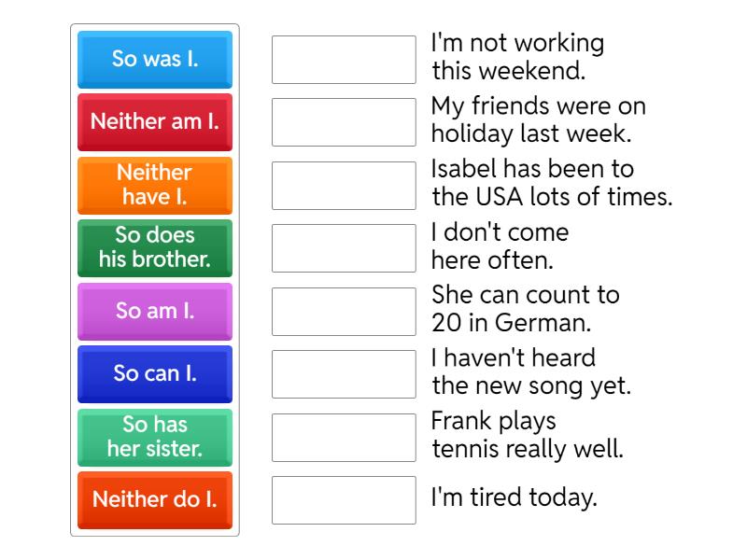Click the blank box next to 'Isabel has been'
The image size is (747, 560).
click(344, 186)
